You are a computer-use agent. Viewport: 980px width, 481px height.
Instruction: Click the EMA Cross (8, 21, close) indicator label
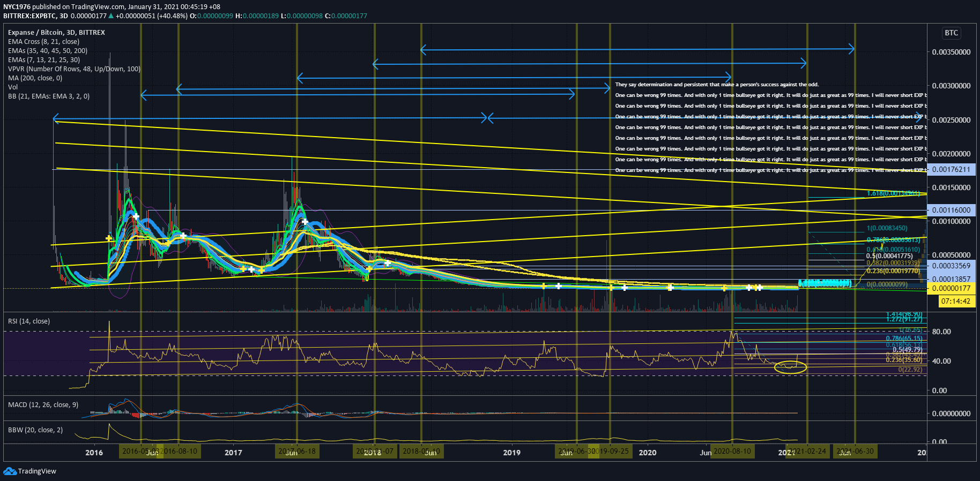(x=43, y=42)
